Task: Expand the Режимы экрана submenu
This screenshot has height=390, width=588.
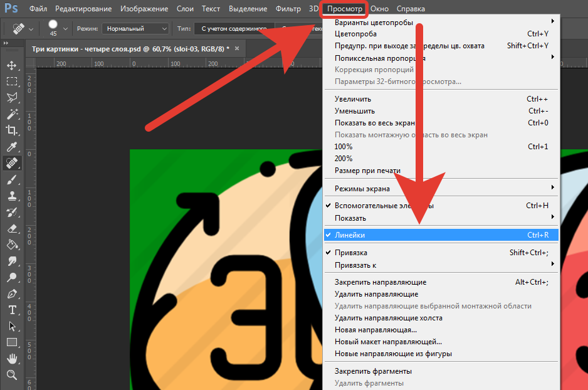Action: click(441, 189)
